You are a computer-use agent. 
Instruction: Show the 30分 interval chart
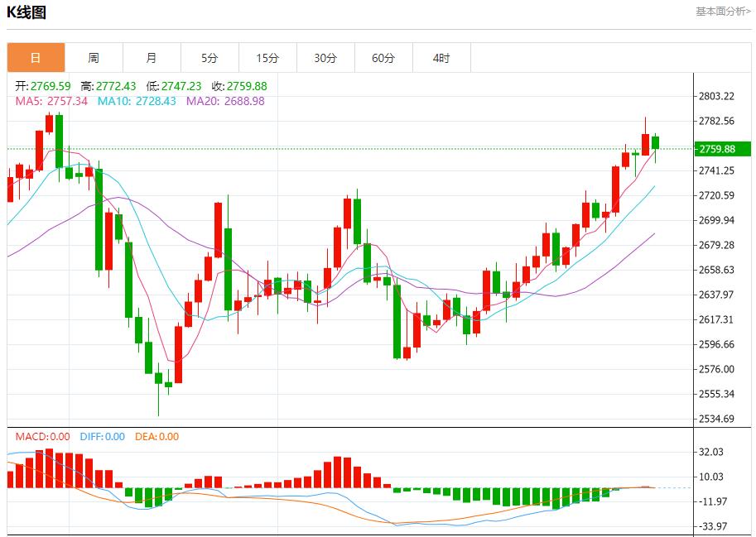click(325, 58)
